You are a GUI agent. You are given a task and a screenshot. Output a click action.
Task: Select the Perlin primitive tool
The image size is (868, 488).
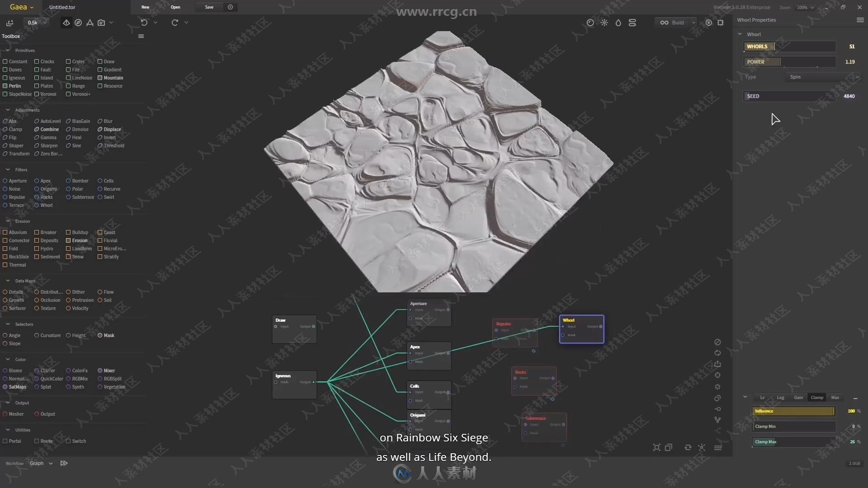coord(14,86)
